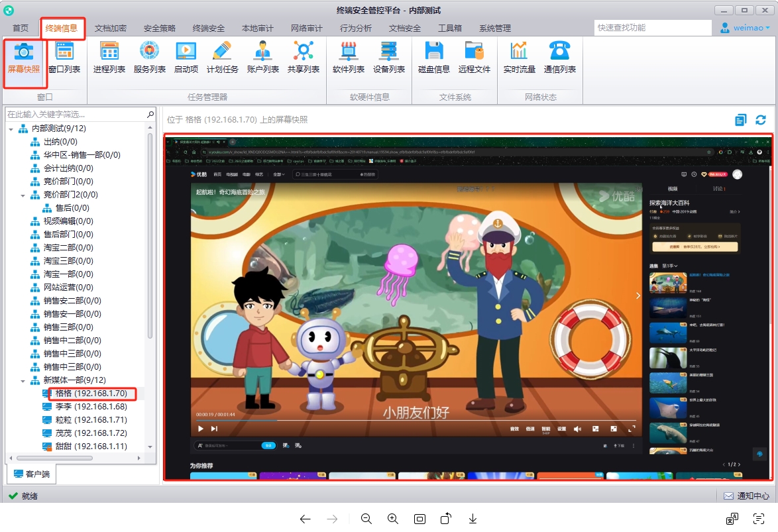The height and width of the screenshot is (532, 778).
Task: Collapse the 内部测试(9/12) tree node
Action: coord(11,129)
